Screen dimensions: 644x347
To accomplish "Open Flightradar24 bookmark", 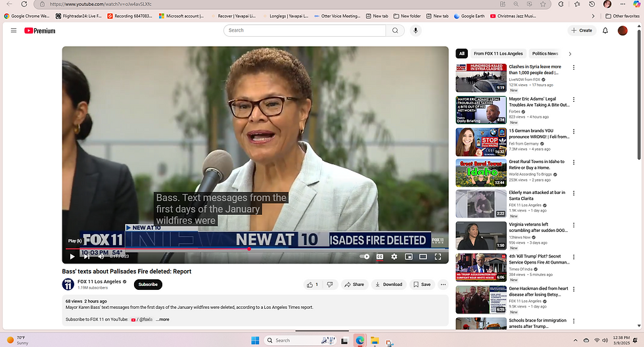I will pos(78,16).
